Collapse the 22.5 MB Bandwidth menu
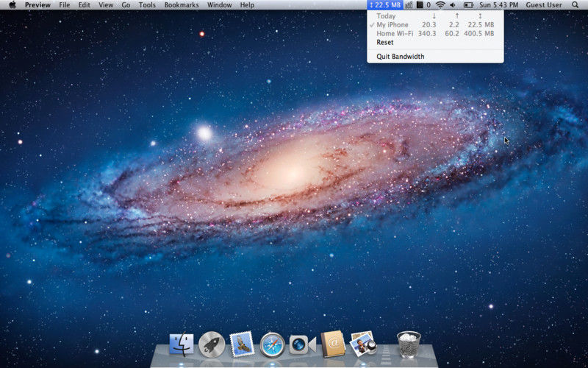The height and width of the screenshot is (368, 588). pos(385,5)
